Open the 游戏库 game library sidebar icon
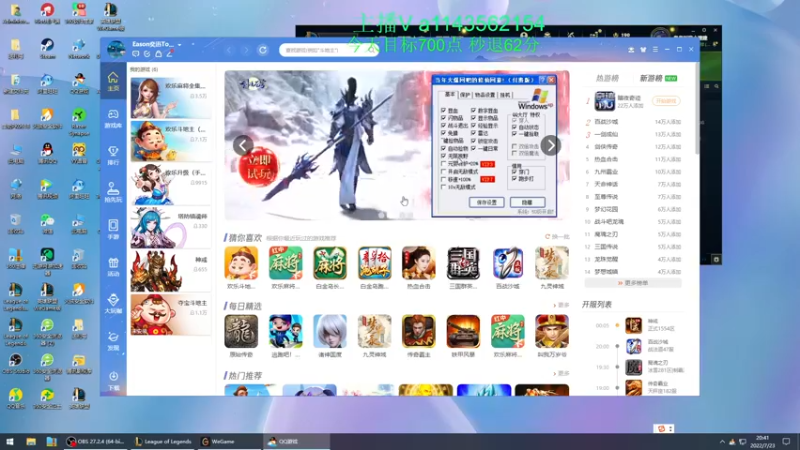The image size is (800, 450). [x=113, y=118]
